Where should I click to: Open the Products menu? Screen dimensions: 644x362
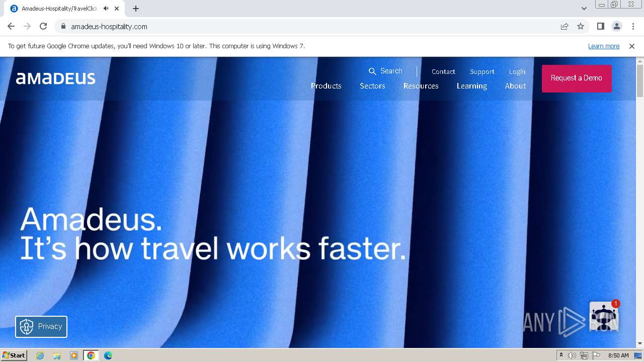326,86
